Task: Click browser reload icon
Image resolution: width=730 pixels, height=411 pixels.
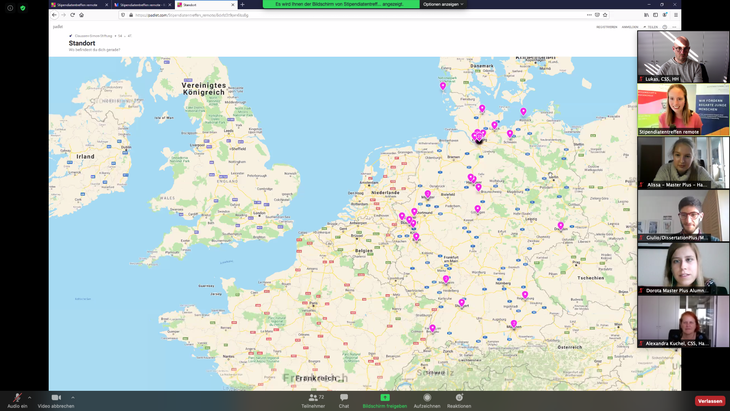Action: (73, 15)
